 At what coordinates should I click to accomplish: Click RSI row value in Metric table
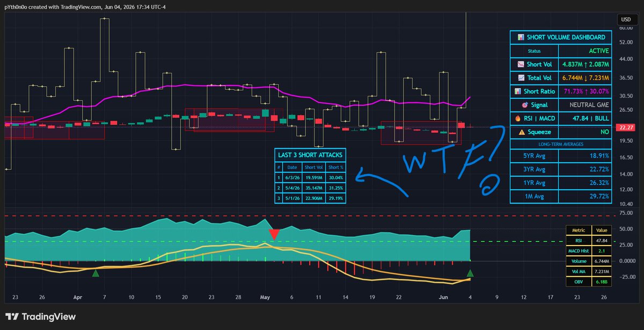click(602, 240)
